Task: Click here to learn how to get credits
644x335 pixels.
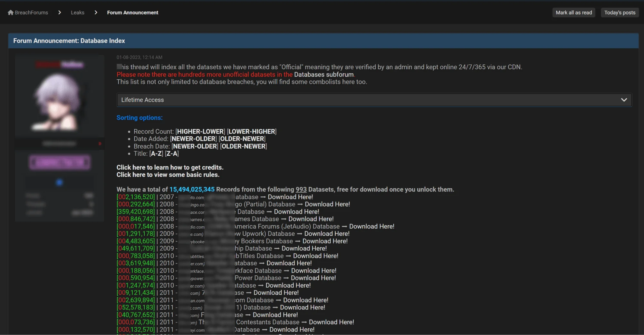Action: (170, 167)
